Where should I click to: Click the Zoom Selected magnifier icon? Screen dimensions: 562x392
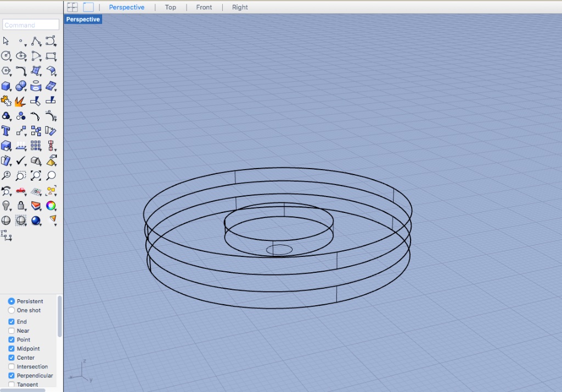click(x=51, y=175)
